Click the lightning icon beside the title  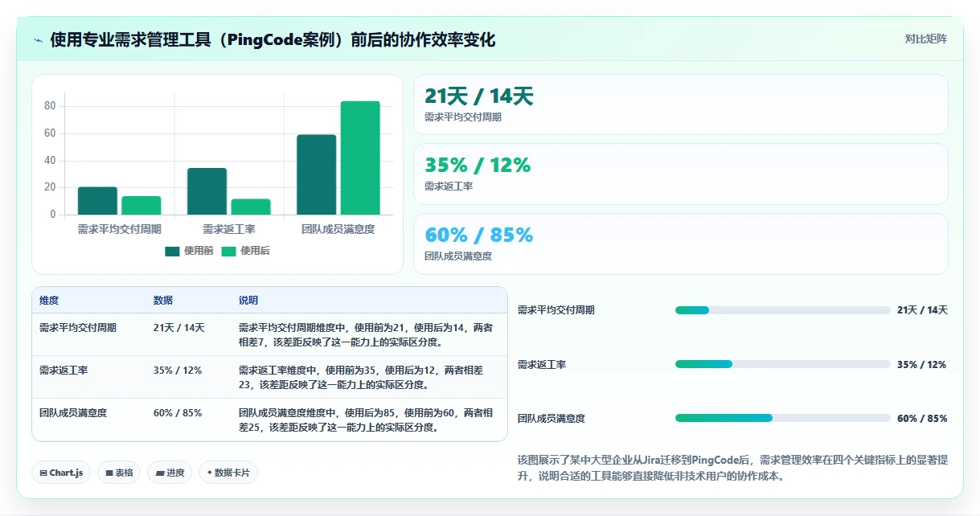point(38,39)
